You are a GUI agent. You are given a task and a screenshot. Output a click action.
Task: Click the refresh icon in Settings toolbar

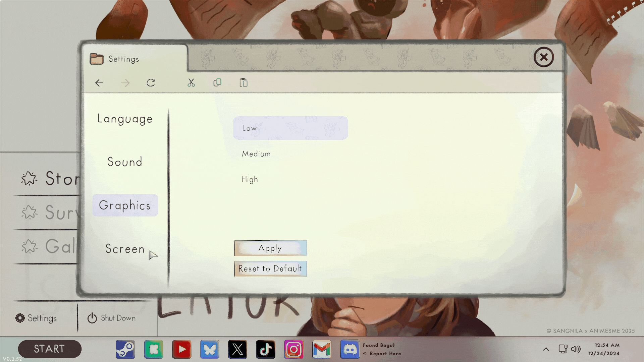point(151,83)
